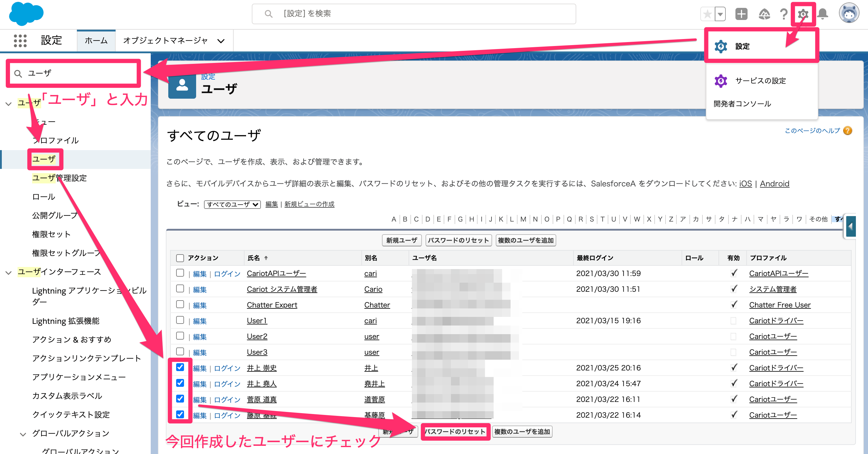Click the top 複数のユーザを追加 button

point(526,240)
